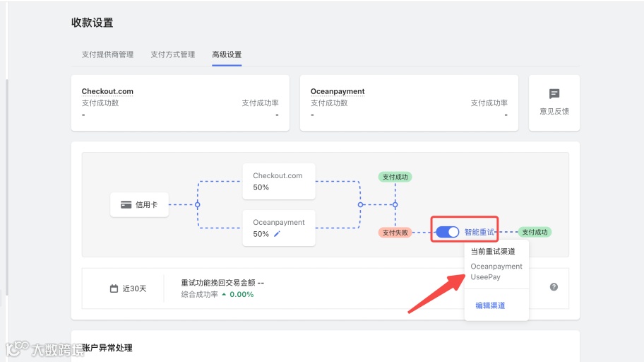Click 支付成功率 in the Checkout.com card
The height and width of the screenshot is (362, 644).
[x=260, y=103]
